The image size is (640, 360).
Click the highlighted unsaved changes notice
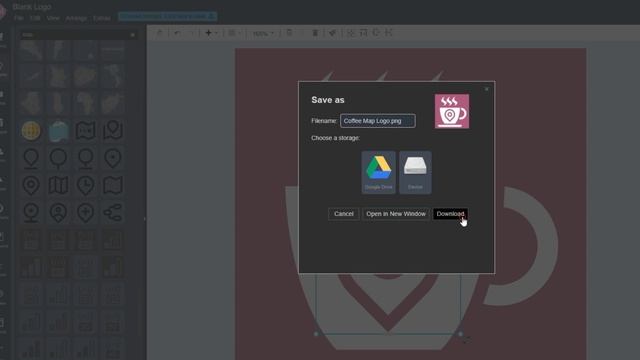tap(167, 16)
